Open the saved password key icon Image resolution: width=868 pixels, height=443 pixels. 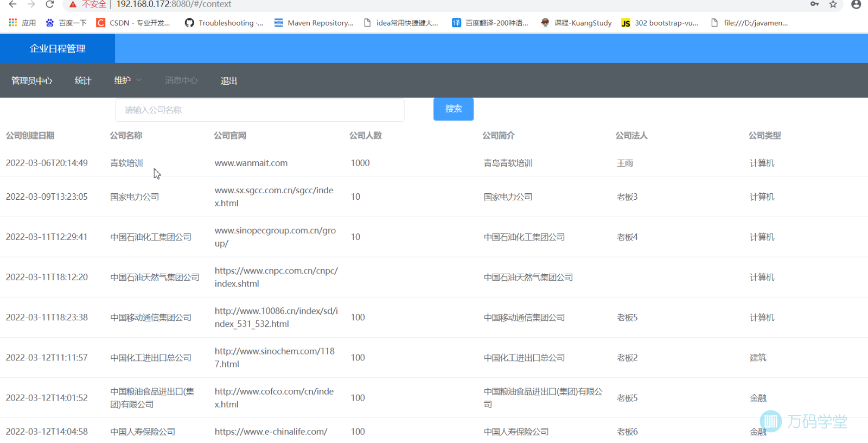pyautogui.click(x=814, y=4)
